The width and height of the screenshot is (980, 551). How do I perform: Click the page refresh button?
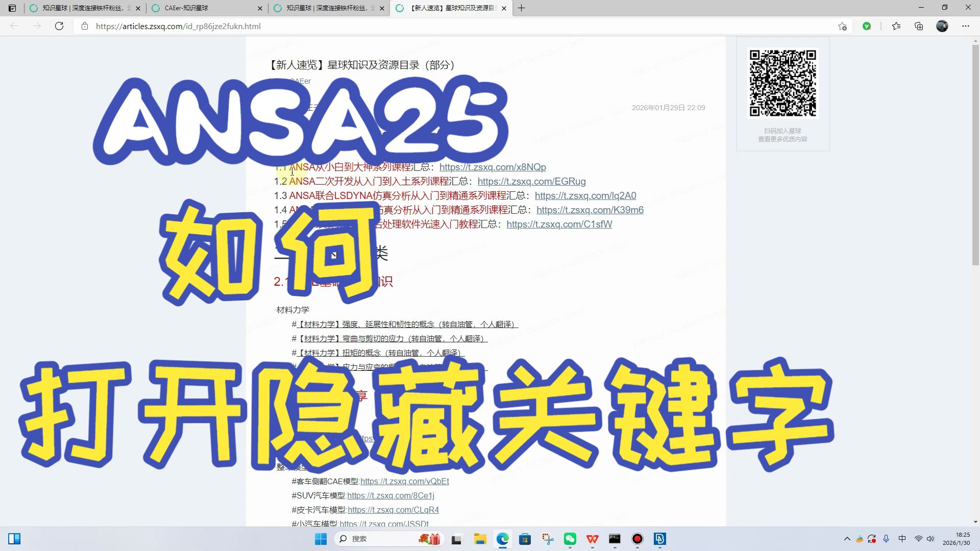59,26
